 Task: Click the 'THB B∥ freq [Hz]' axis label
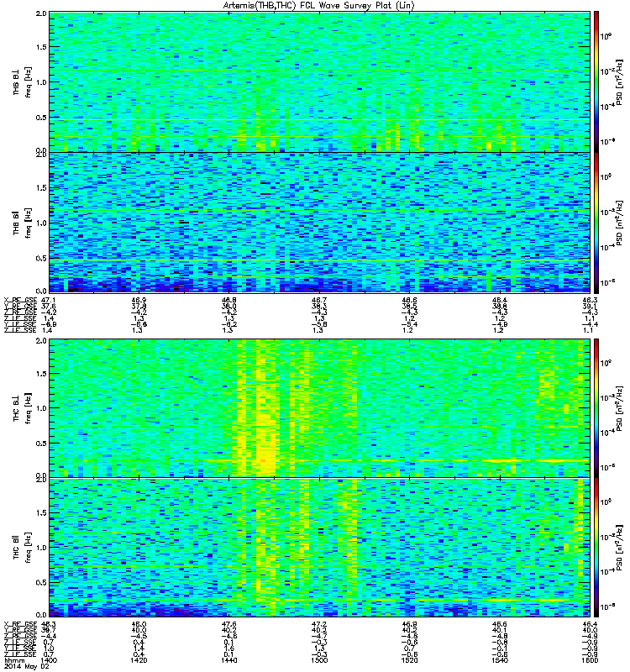[x=23, y=223]
